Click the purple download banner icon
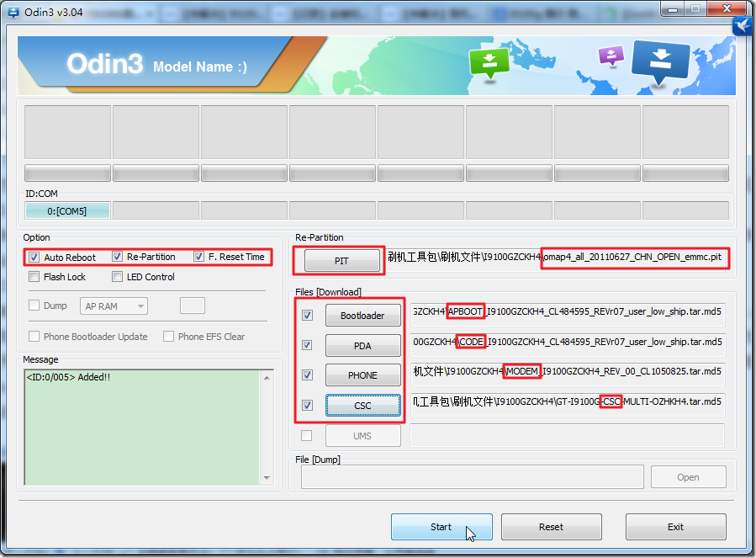The width and height of the screenshot is (756, 558). click(611, 56)
